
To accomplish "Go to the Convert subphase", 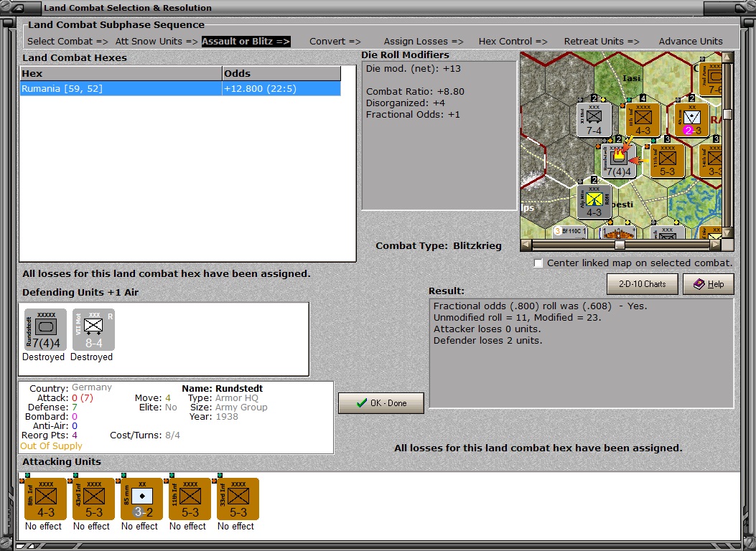I will tap(335, 42).
